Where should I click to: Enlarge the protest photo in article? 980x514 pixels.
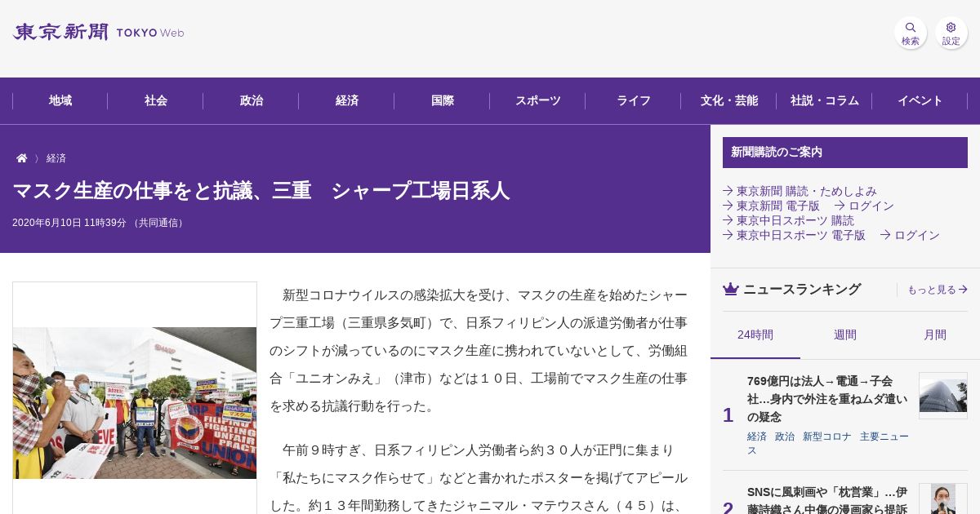click(135, 402)
